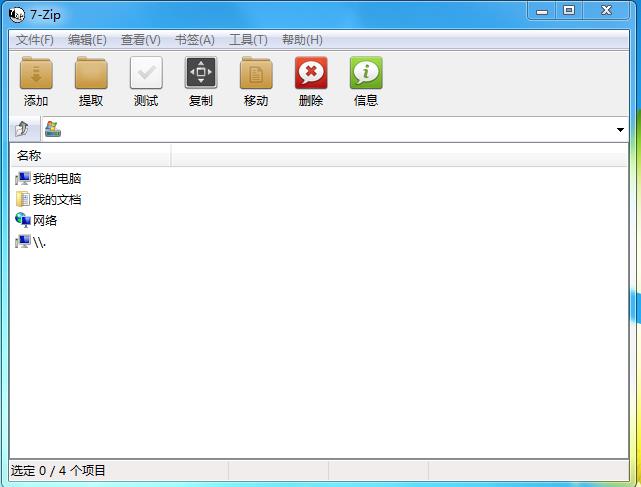Open the 帮助(H) menu
This screenshot has height=487, width=641.
[x=302, y=40]
